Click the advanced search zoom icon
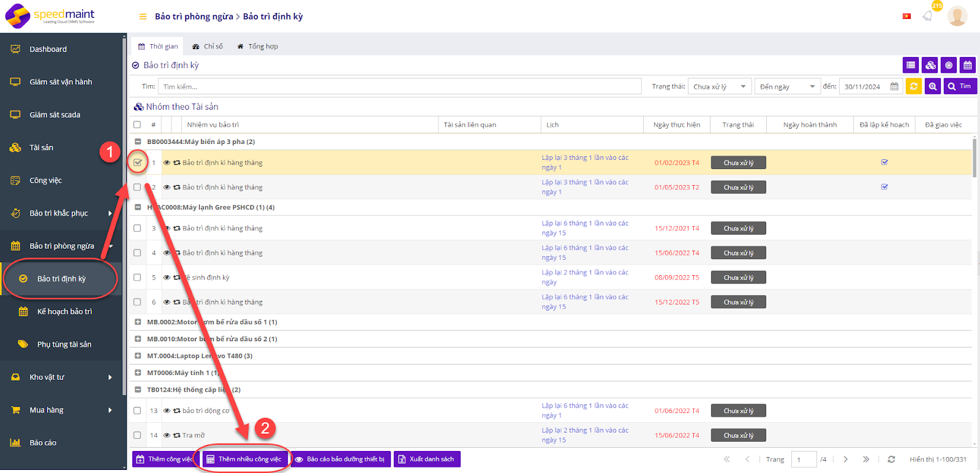 pos(933,86)
